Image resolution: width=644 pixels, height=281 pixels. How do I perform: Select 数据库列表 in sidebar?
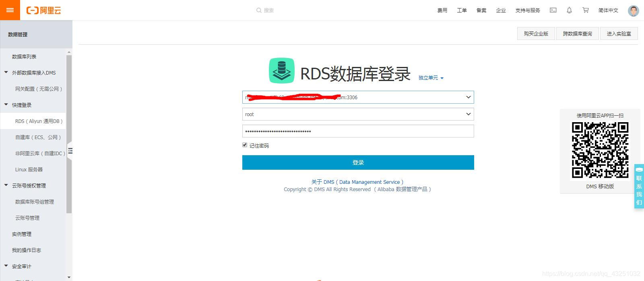coord(24,56)
